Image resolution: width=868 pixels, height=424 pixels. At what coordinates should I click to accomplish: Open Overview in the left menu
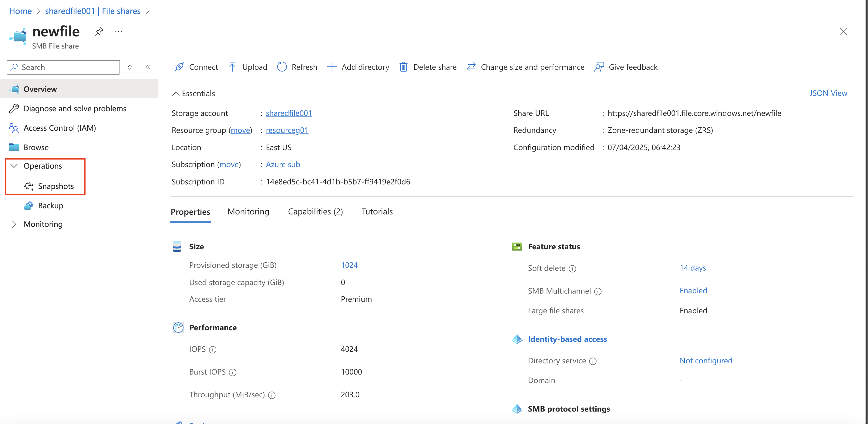coord(79,89)
